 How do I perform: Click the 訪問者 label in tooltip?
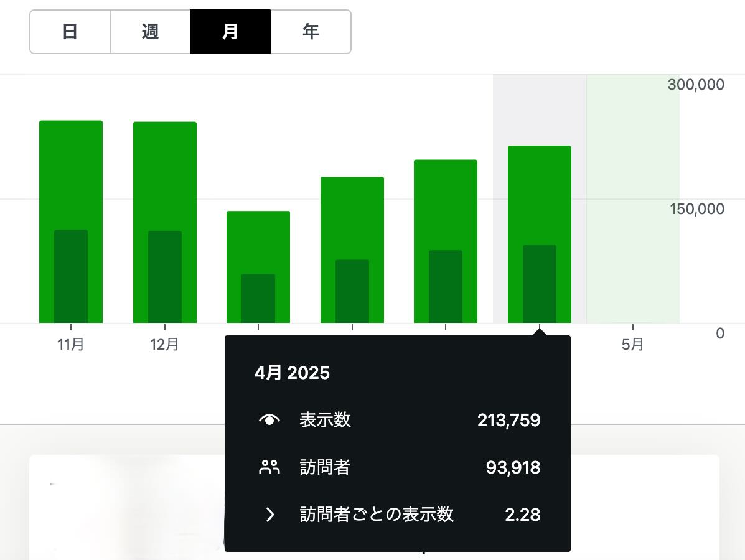[325, 467]
